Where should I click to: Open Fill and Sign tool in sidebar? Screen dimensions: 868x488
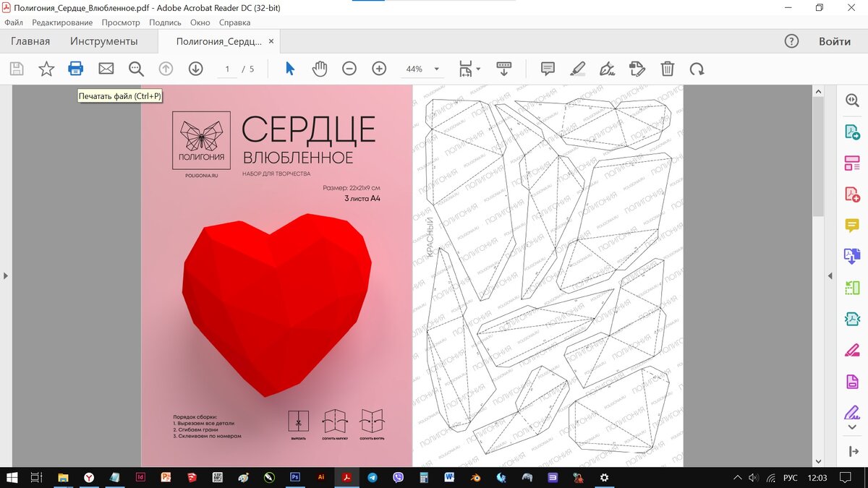pos(852,412)
